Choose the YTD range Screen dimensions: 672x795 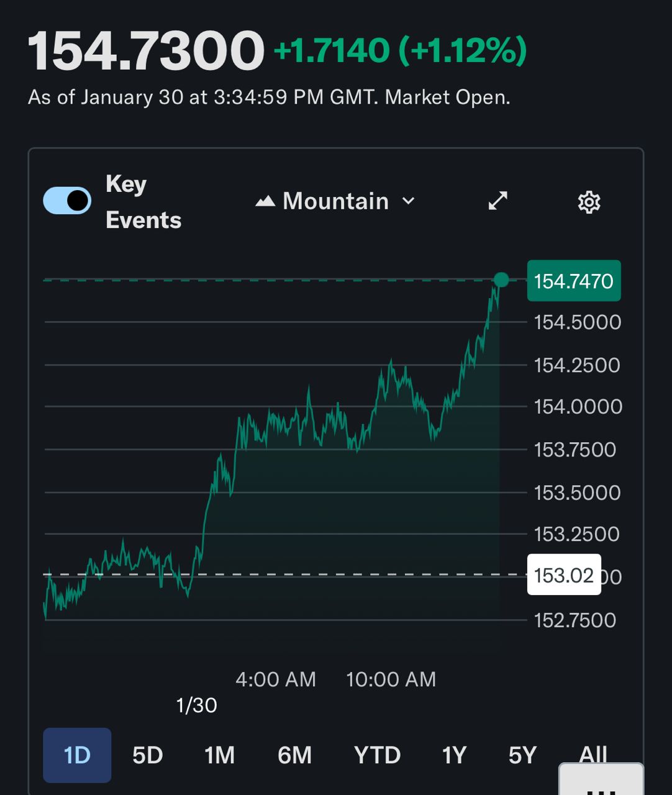(377, 755)
